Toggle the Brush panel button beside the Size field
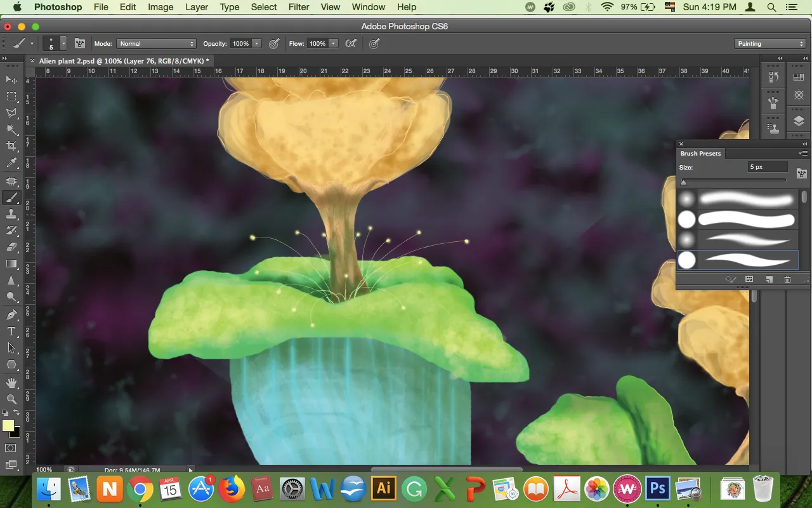This screenshot has width=812, height=508. 802,173
